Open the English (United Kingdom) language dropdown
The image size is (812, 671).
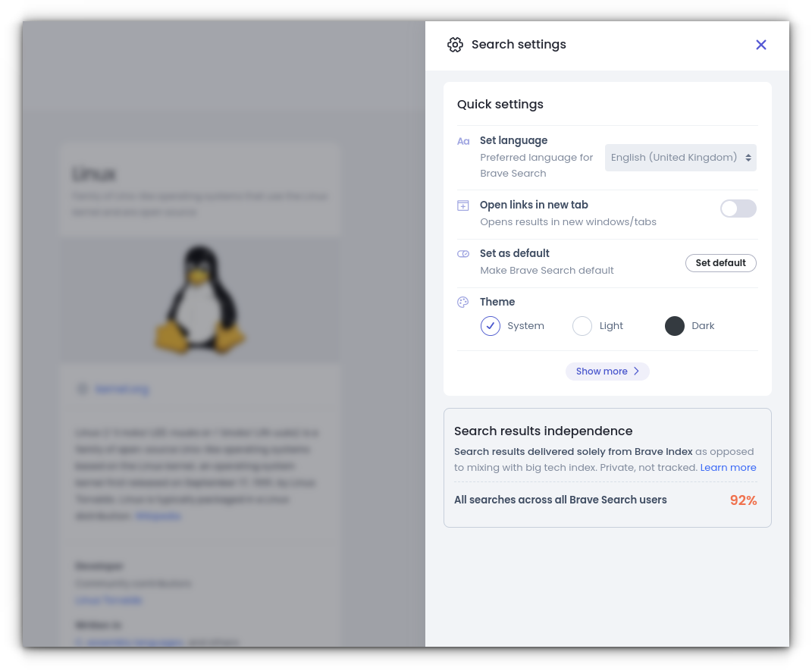[x=681, y=158]
